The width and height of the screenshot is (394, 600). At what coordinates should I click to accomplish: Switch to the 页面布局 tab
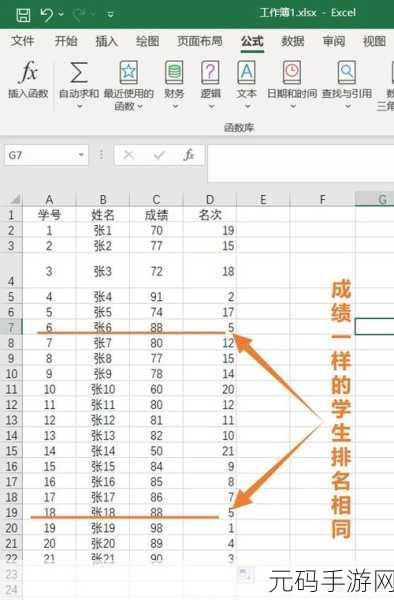click(199, 41)
